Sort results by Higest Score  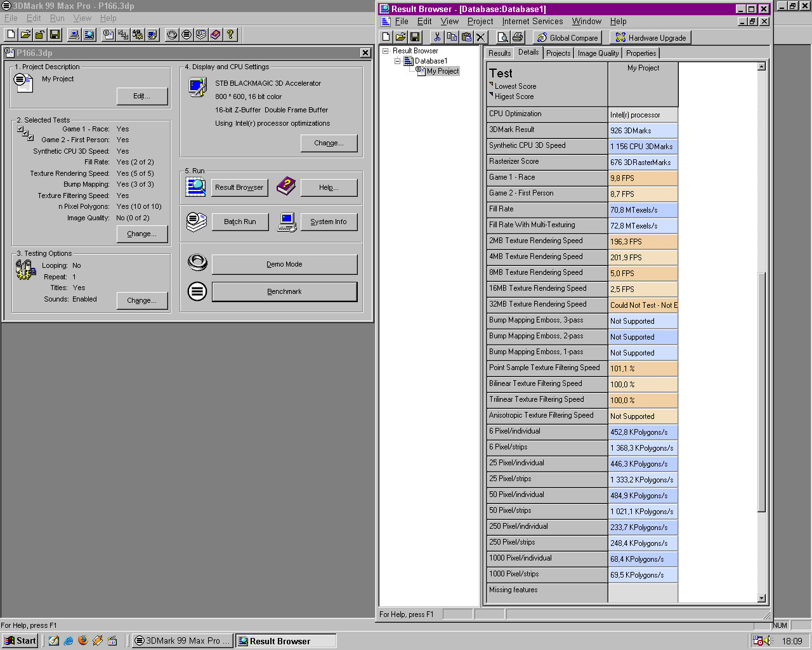pos(514,96)
